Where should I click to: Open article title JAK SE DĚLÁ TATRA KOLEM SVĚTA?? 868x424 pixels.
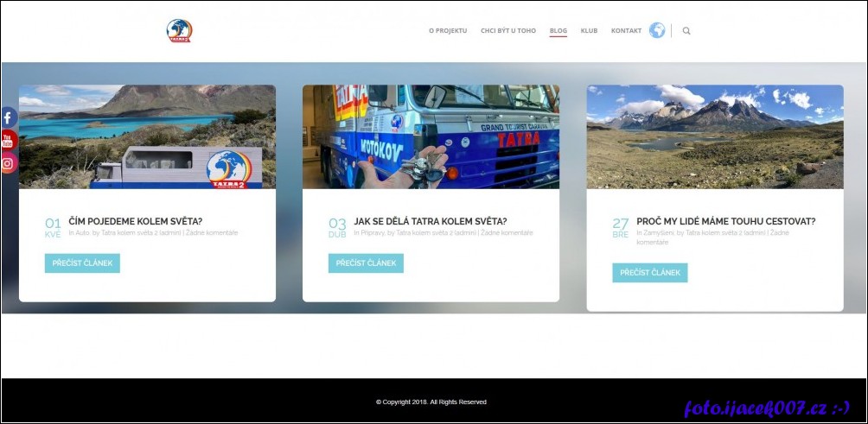[x=430, y=221]
